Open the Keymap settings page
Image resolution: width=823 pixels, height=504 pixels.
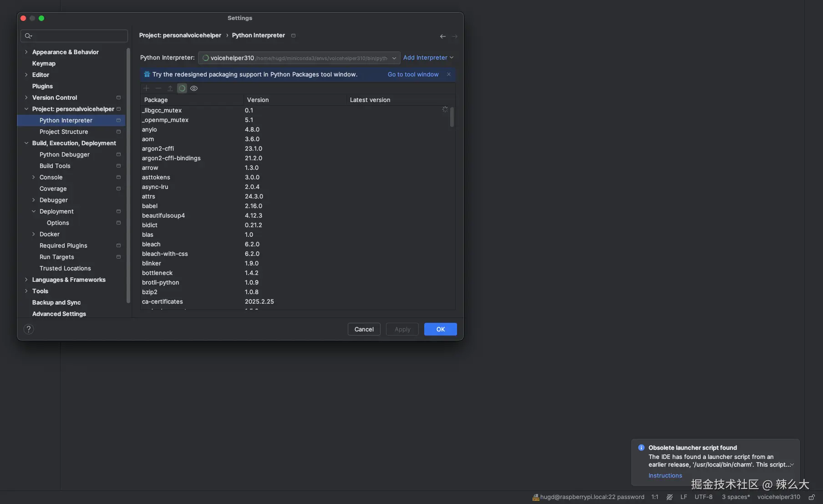pos(44,63)
